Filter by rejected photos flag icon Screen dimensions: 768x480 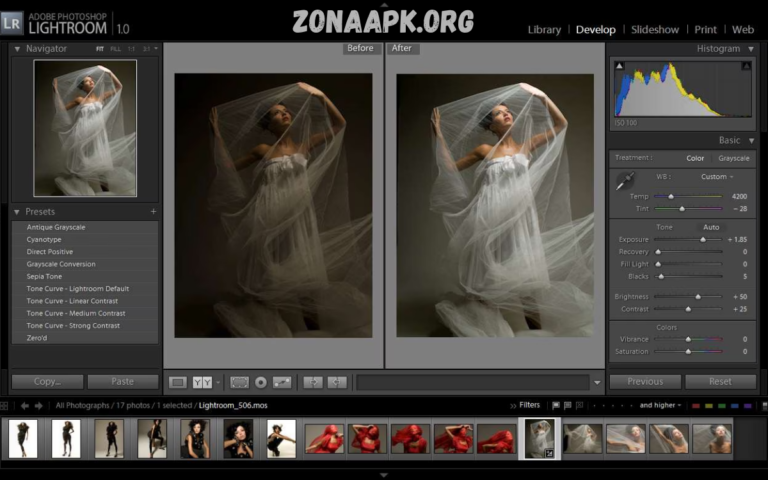(579, 406)
